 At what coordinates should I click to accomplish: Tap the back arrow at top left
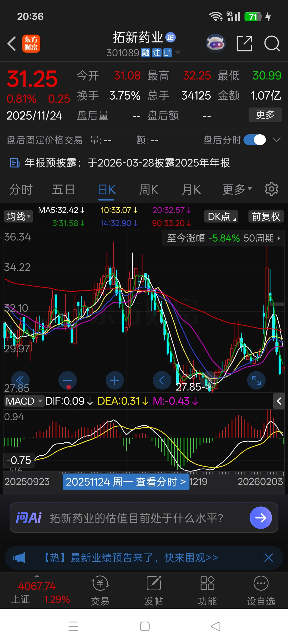tap(12, 44)
